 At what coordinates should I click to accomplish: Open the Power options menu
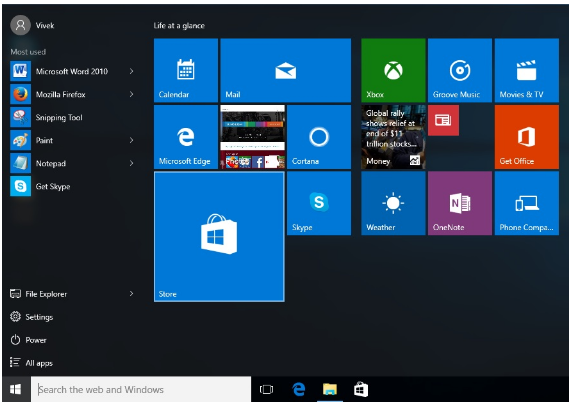[x=28, y=340]
